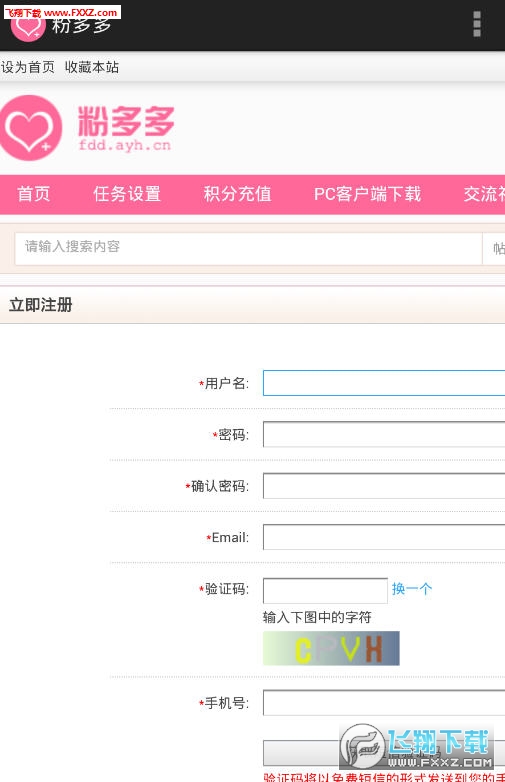Open the 首页 navigation tab
Screen dimensions: 505x782
pos(34,194)
